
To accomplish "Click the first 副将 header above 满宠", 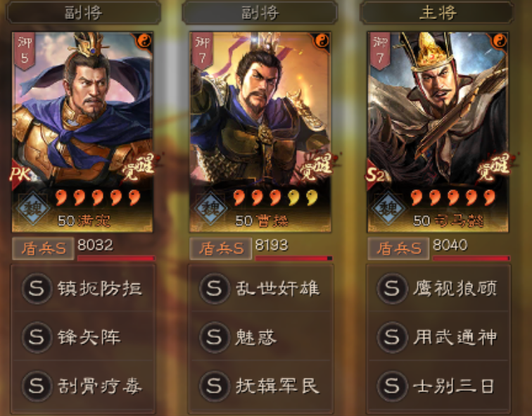I will point(83,13).
